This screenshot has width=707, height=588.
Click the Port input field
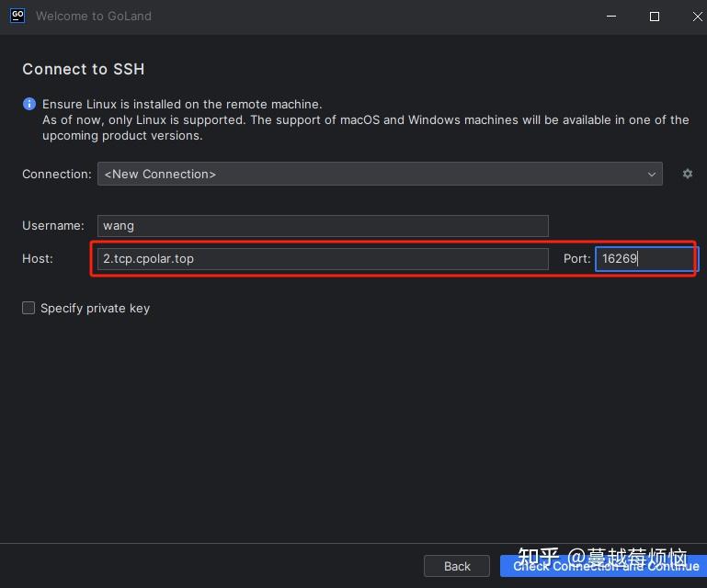click(645, 259)
